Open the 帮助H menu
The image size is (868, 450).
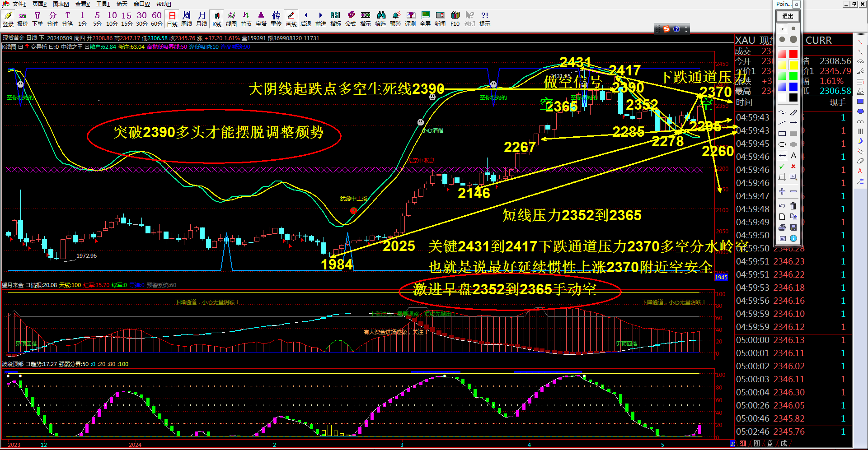coord(164,4)
